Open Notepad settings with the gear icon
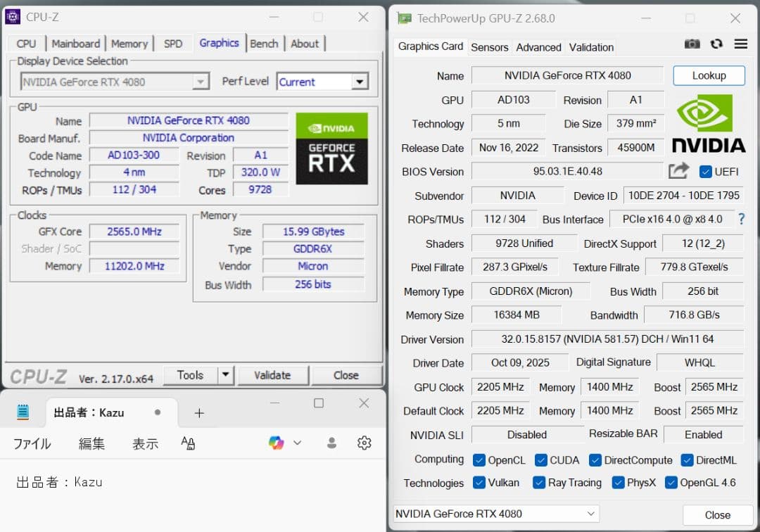The width and height of the screenshot is (760, 532). click(364, 443)
